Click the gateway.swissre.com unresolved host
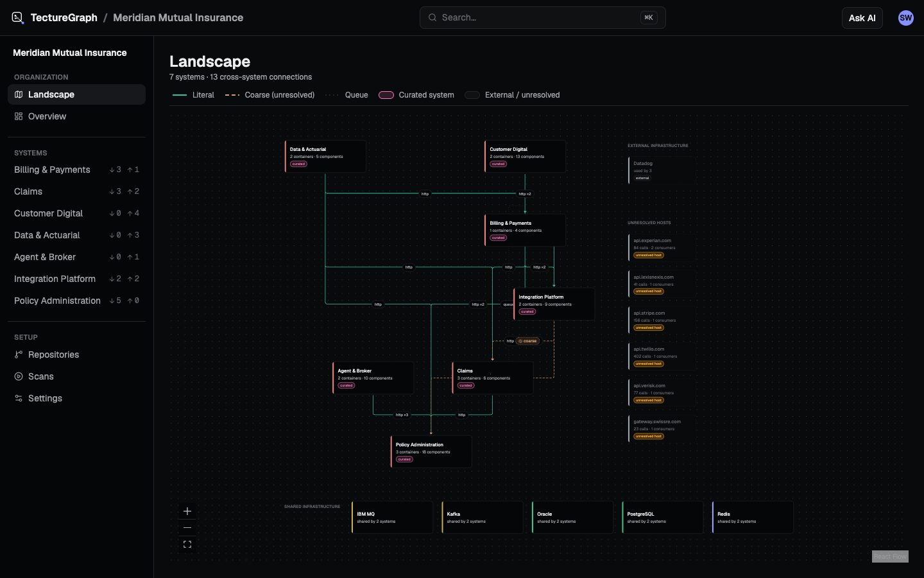The image size is (924, 578). point(662,429)
